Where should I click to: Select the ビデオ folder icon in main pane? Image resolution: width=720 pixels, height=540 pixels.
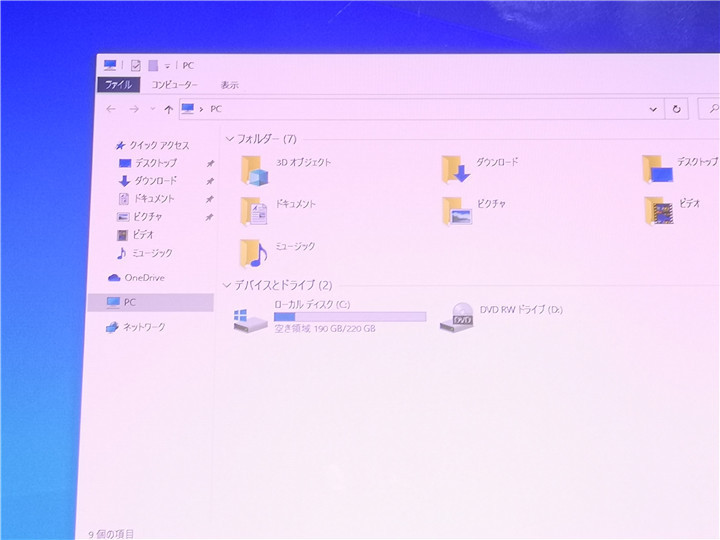[x=658, y=211]
